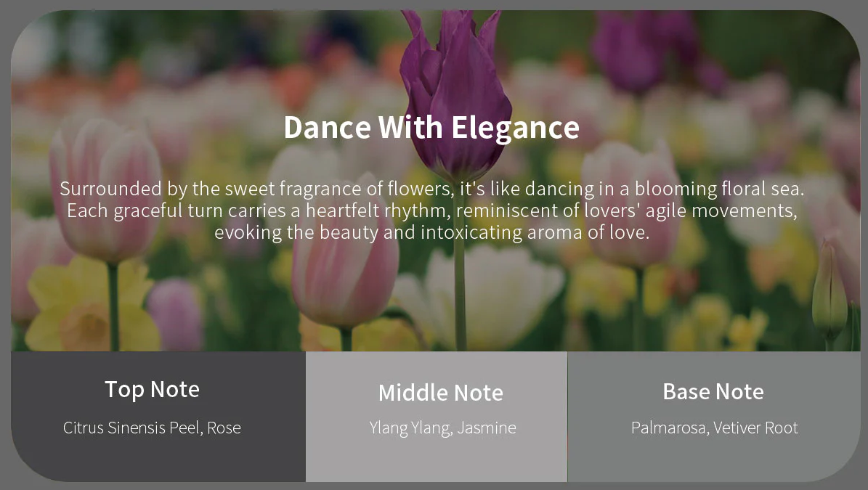Select the Middle Note tab heading
The width and height of the screenshot is (868, 490).
click(440, 393)
